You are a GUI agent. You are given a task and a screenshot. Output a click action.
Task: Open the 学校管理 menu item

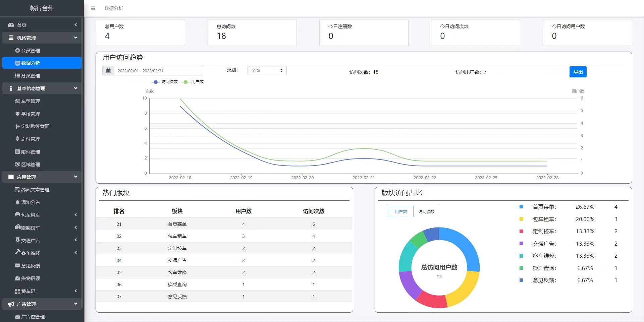42,114
